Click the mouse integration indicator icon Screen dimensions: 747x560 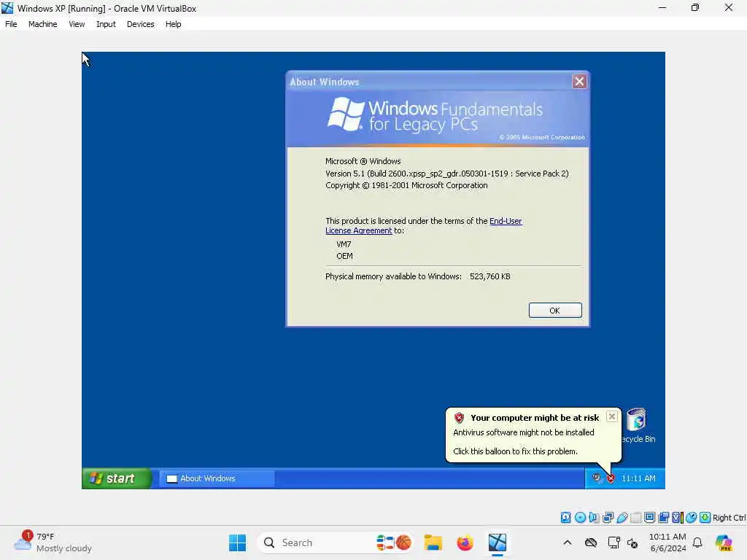[692, 518]
